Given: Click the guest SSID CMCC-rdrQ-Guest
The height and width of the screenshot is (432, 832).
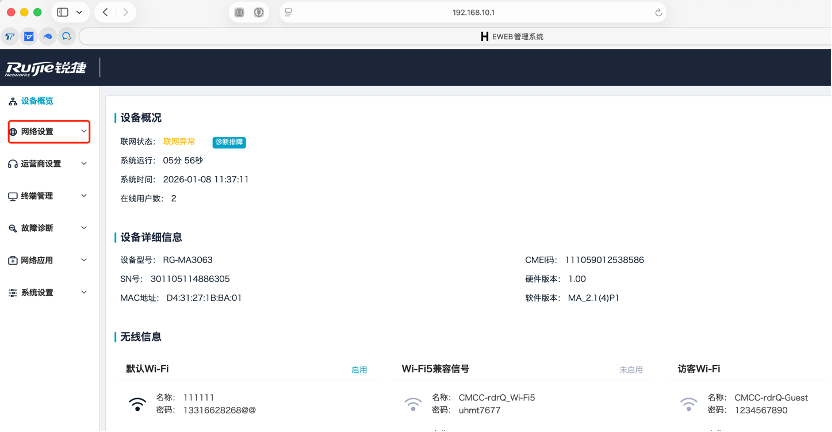Looking at the screenshot, I should [772, 398].
